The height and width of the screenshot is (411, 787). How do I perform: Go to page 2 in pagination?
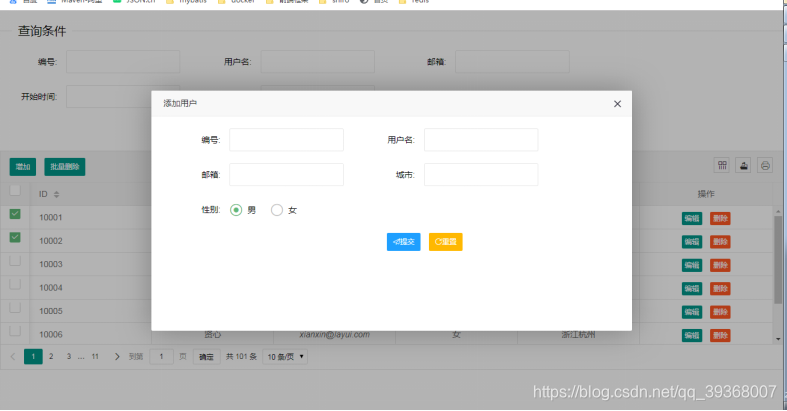(51, 356)
